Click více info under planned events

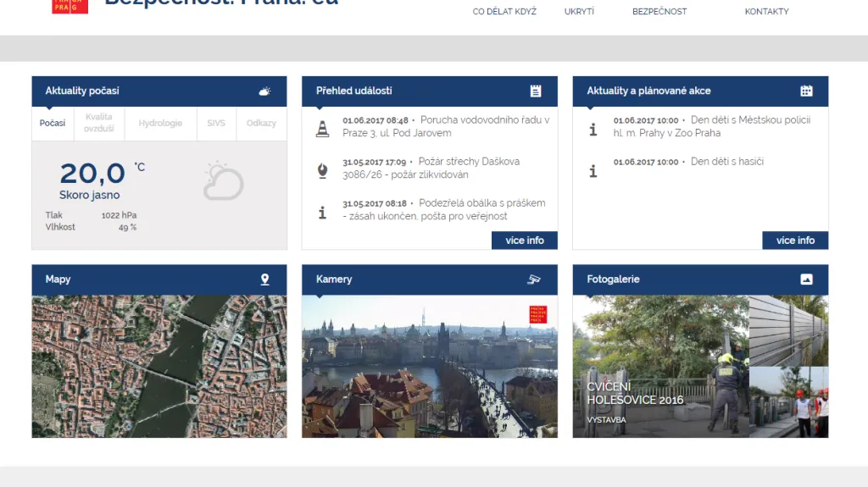coord(795,241)
